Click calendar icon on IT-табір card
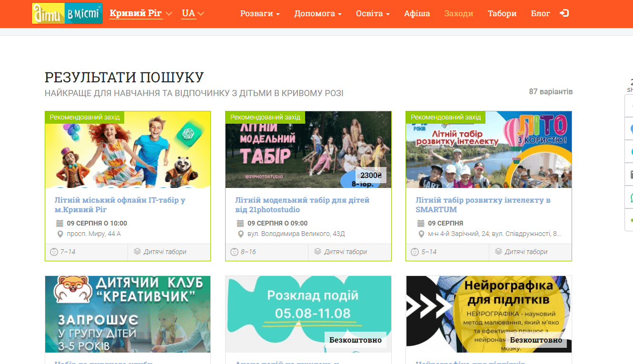 pyautogui.click(x=59, y=223)
